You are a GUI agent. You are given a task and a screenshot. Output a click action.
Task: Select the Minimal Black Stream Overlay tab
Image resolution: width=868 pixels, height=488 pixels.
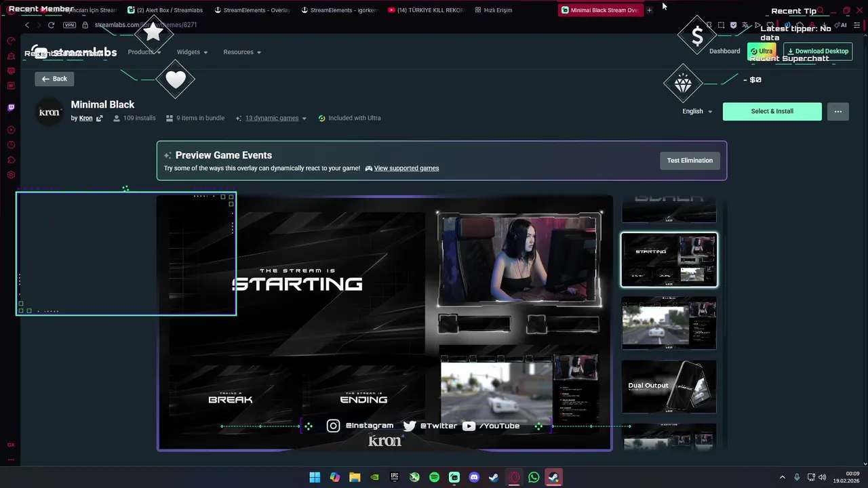(x=599, y=10)
